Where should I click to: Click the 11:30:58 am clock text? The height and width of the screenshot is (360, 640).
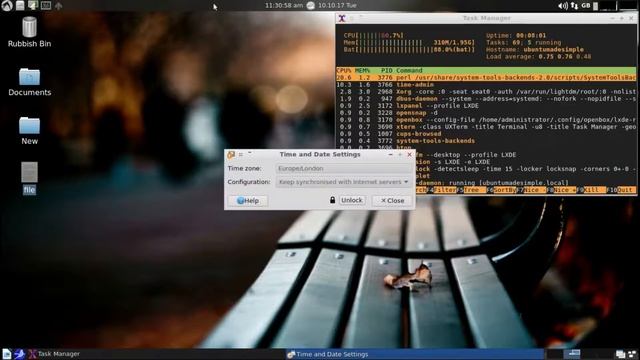284,5
